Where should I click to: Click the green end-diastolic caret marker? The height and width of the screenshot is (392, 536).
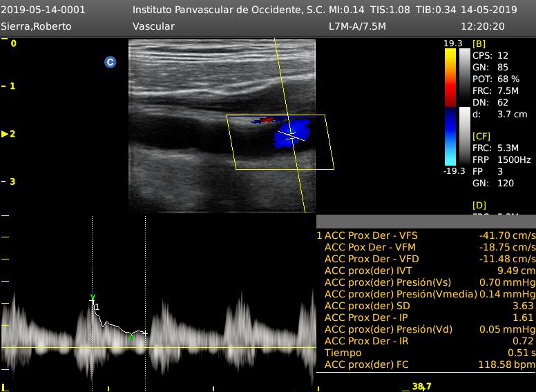(131, 337)
